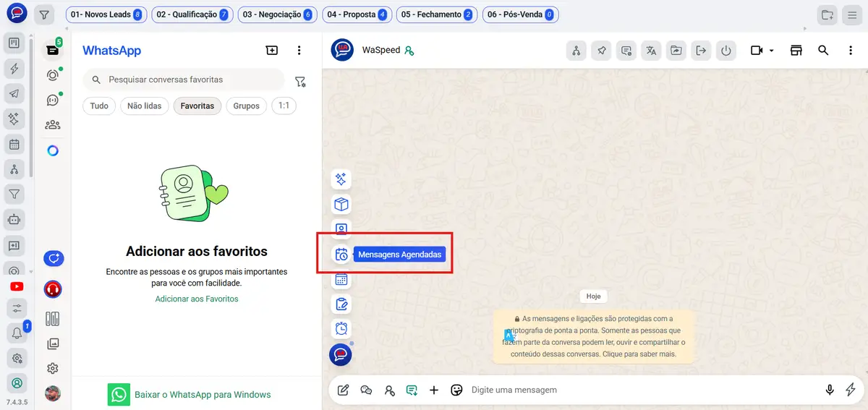Open the 06 - Pós-Venda funnel stage
Screen dimensions: 868x410
[520, 14]
